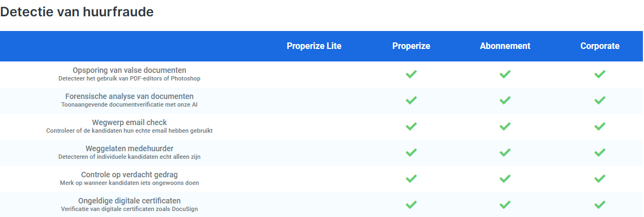
Task: Click Corporate checkmark for Ongeldige digitale certificaten
Action: 600,204
